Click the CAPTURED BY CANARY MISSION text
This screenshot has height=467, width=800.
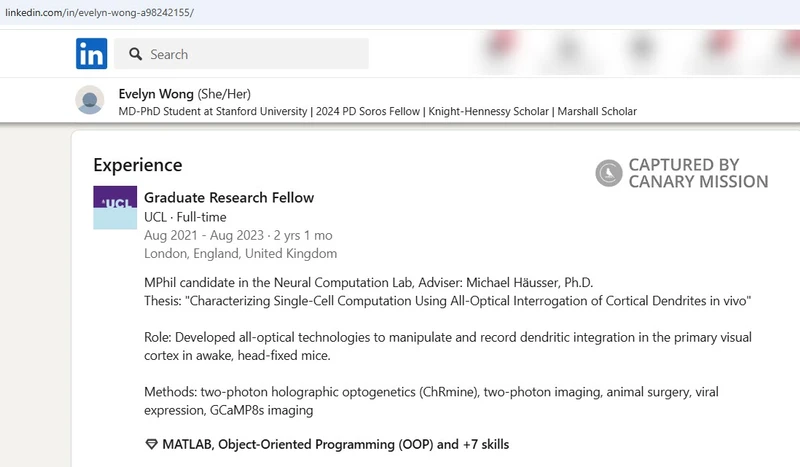(x=698, y=173)
